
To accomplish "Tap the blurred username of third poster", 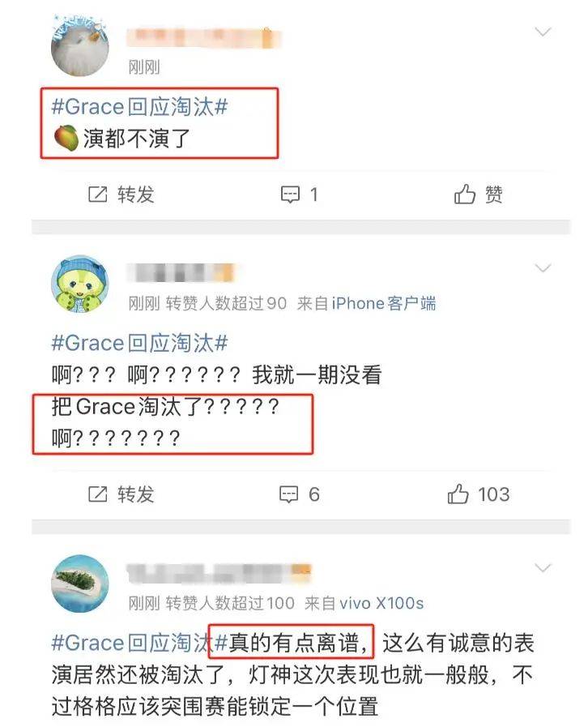I will (219, 573).
